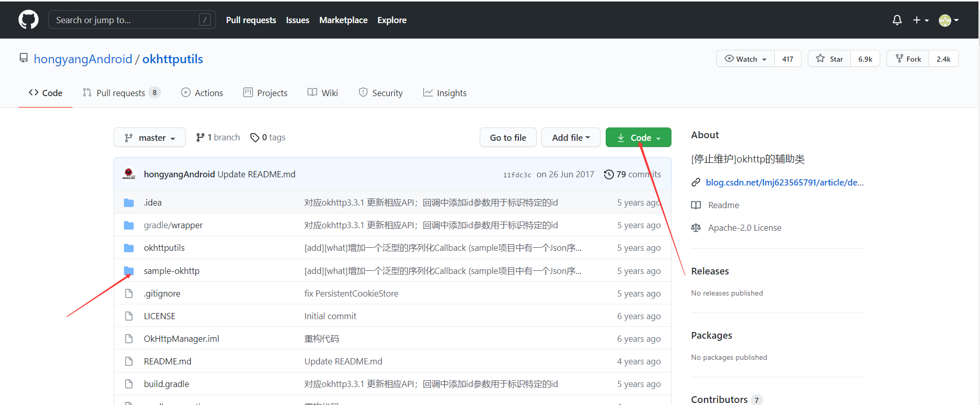Switch to the Insights tab
980x405 pixels.
pyautogui.click(x=445, y=93)
